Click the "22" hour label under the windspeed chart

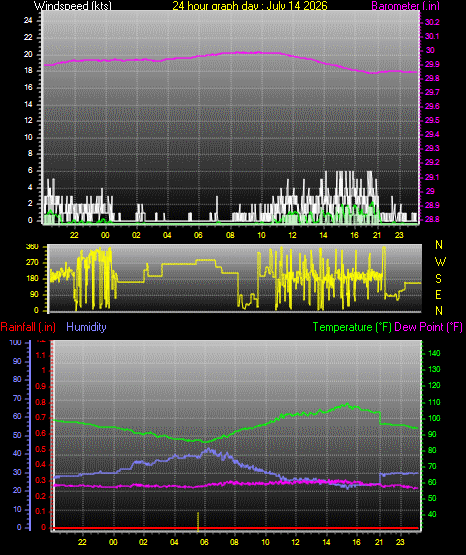point(74,235)
